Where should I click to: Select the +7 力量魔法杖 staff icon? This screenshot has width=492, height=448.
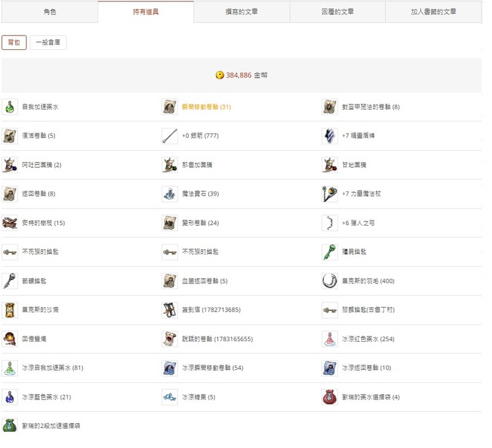330,194
